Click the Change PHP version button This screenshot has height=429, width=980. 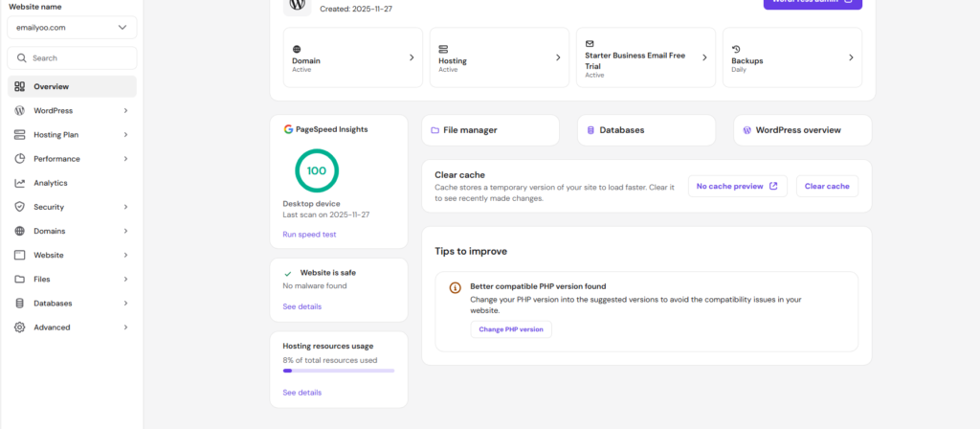tap(511, 329)
